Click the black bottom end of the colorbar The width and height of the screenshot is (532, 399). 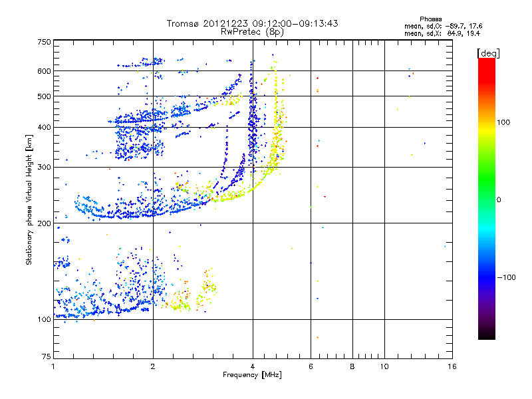(487, 334)
